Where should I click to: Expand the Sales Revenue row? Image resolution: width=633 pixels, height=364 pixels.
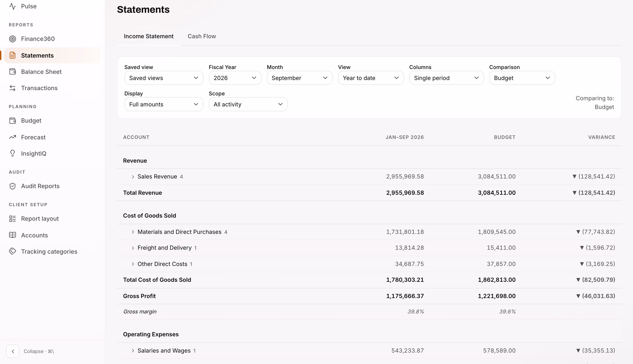pos(133,177)
